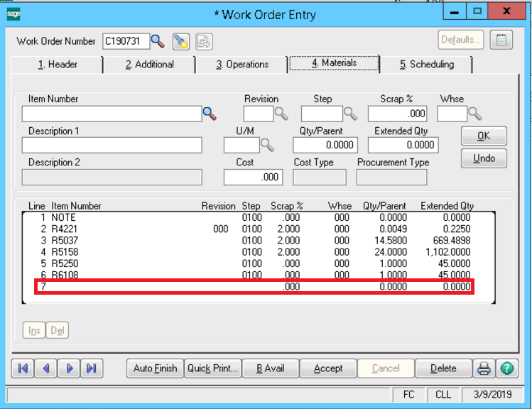
Task: Click the Item Number lookup magnifier
Action: pos(210,114)
